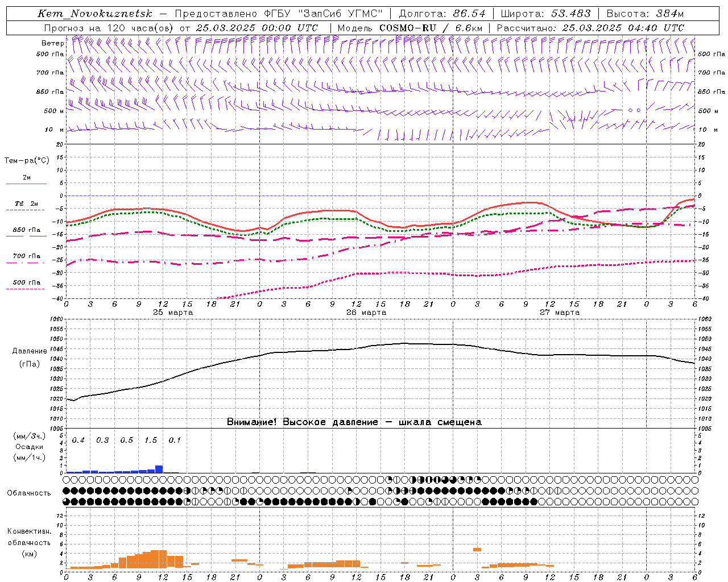Click the isolated orange convective bar on 27 марта
This screenshot has width=728, height=582.
pos(477,550)
